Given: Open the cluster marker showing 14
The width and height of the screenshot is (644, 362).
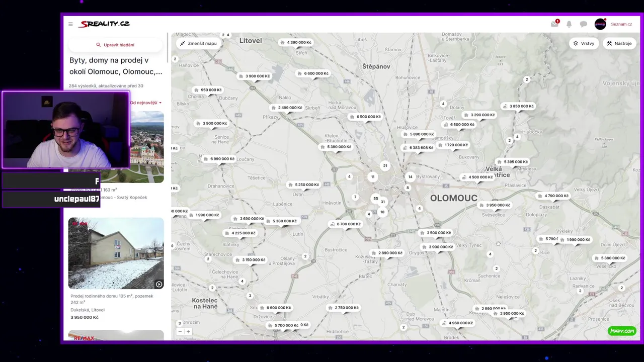Looking at the screenshot, I should (410, 176).
